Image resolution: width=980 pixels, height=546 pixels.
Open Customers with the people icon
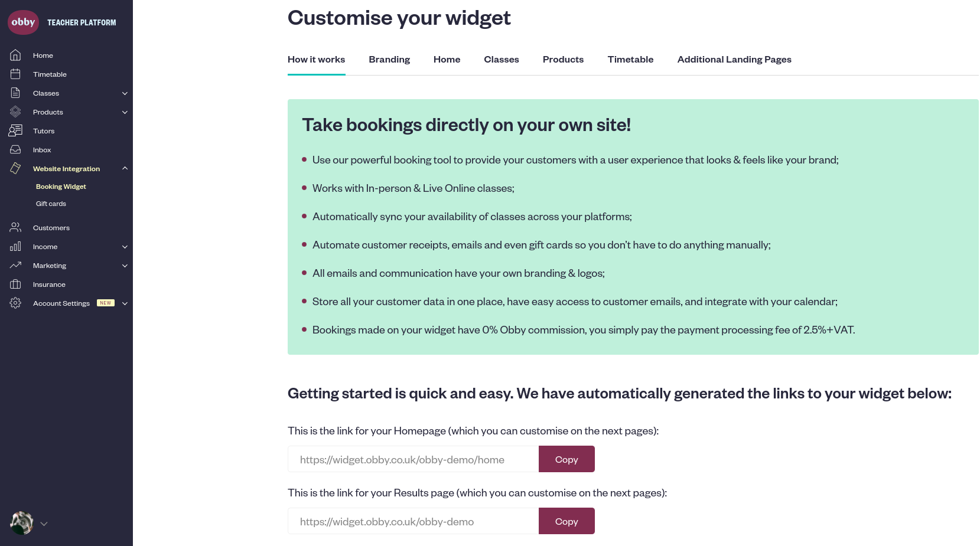click(x=15, y=227)
